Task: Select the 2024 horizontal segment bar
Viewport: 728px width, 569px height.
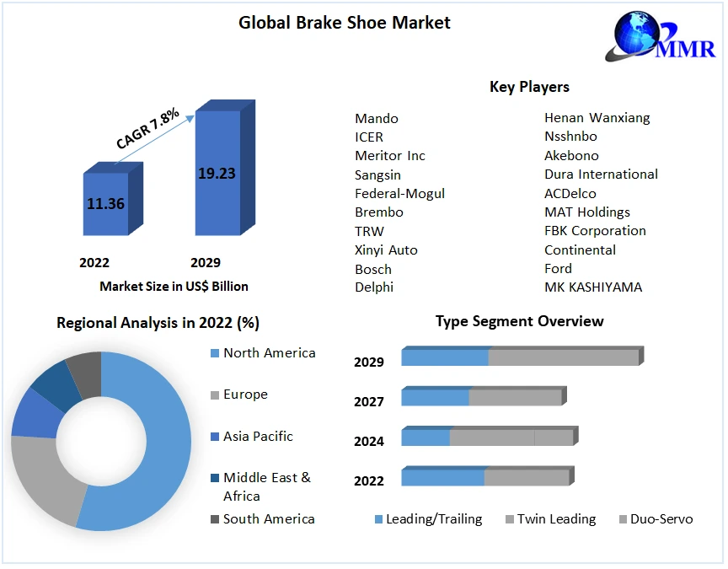Action: click(487, 437)
